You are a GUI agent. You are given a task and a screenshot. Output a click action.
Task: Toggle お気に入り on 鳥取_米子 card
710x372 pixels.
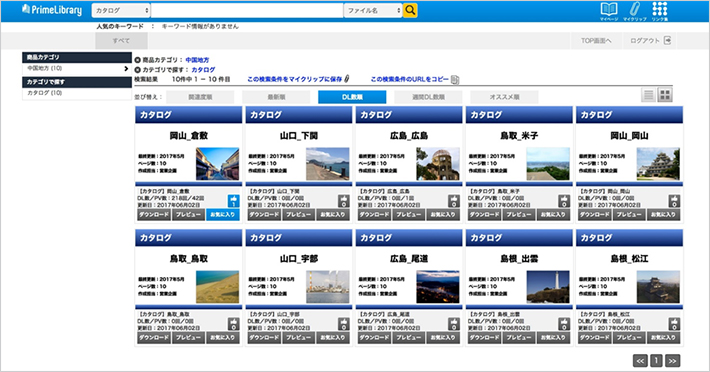553,215
